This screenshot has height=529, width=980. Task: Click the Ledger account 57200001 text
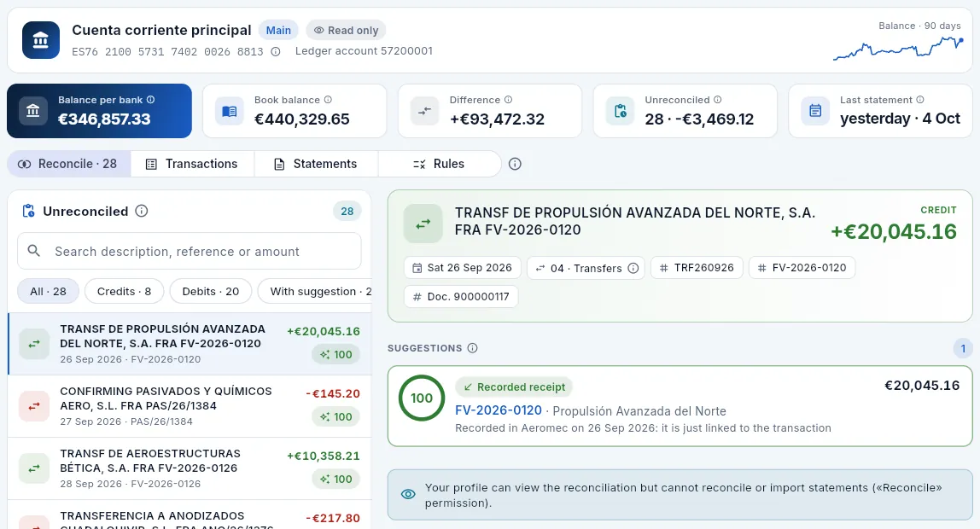click(x=364, y=51)
